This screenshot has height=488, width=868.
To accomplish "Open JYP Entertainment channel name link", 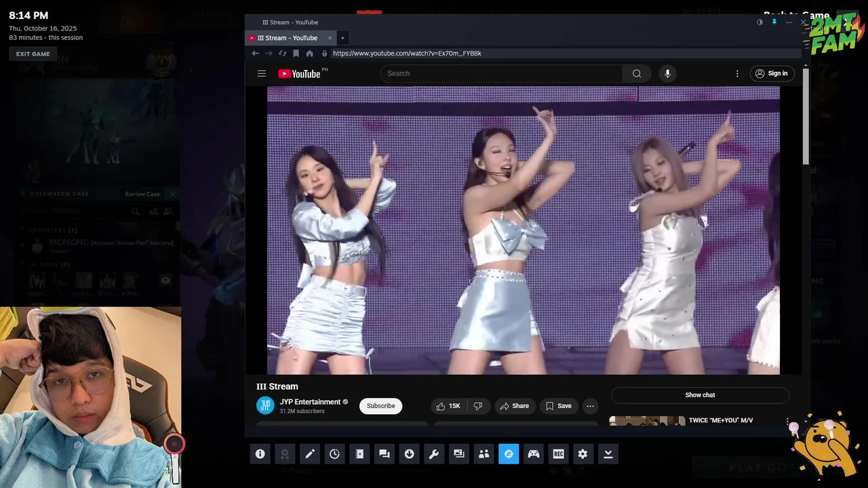I will (x=310, y=402).
